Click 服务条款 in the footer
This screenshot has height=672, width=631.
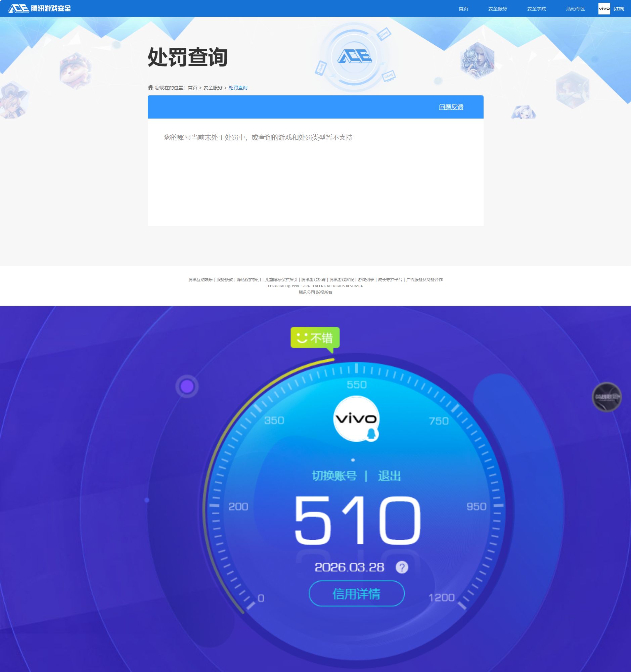pos(225,279)
